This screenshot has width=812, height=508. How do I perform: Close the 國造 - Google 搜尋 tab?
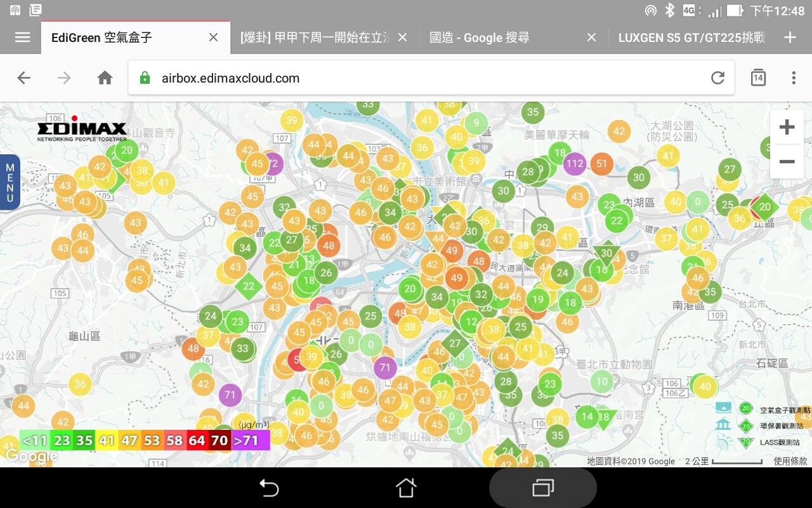(x=591, y=37)
